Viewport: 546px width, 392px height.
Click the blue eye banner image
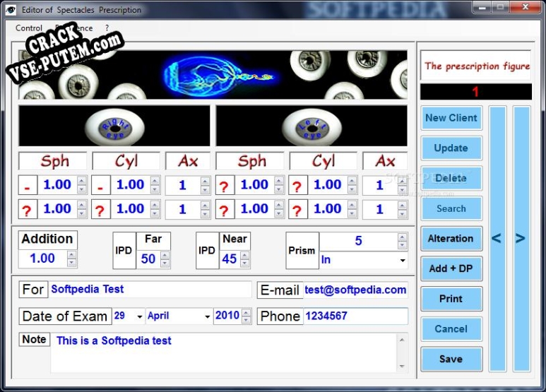click(213, 75)
